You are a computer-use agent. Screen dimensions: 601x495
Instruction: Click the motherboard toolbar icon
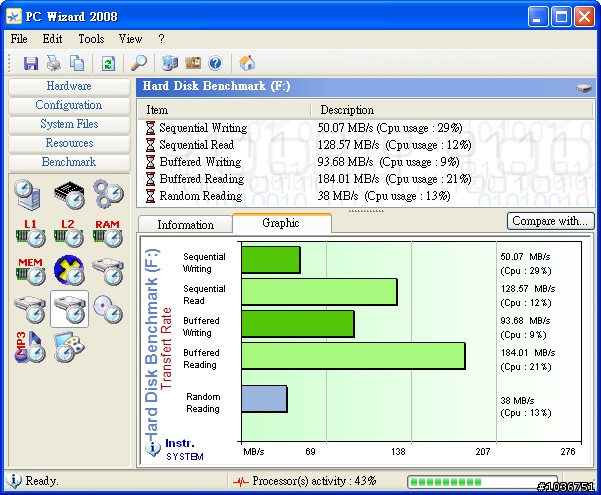(x=193, y=63)
